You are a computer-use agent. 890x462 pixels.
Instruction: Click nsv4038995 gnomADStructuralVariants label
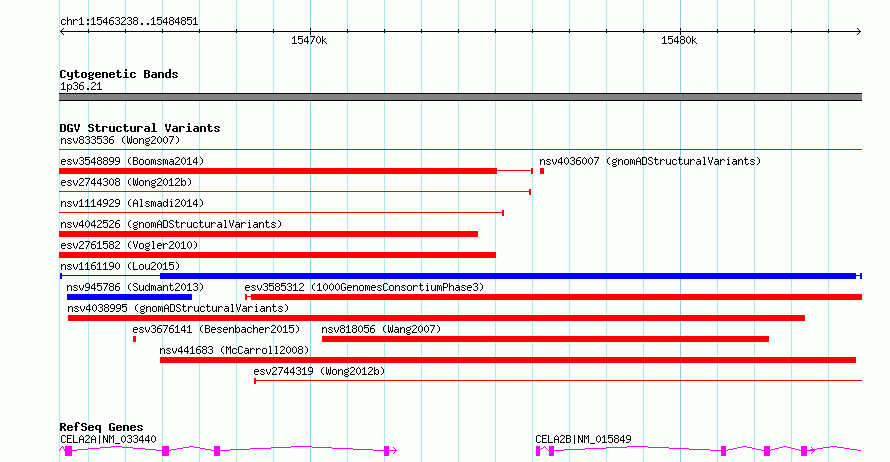178,308
